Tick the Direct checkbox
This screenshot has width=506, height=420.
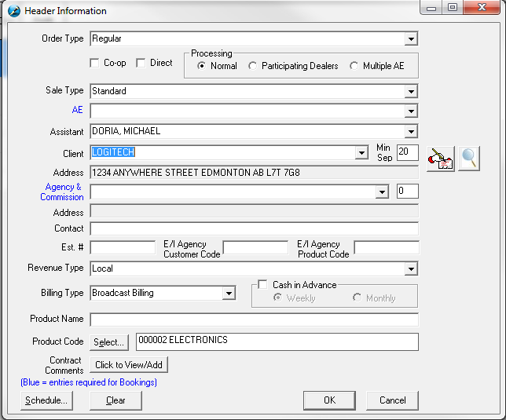(141, 64)
